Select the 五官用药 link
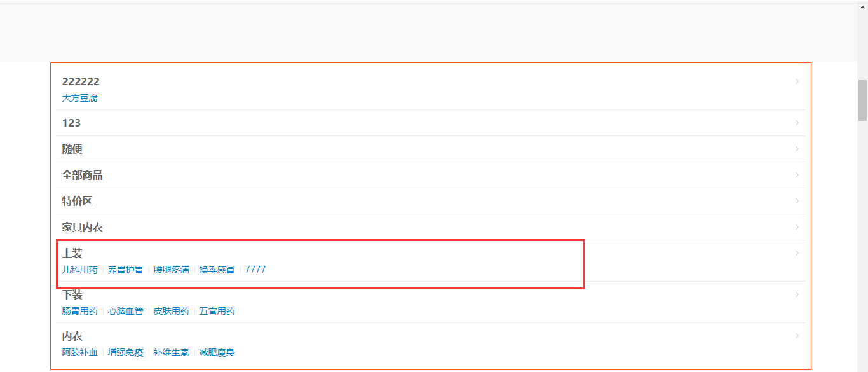Viewport: 868px width, 372px height. click(217, 311)
